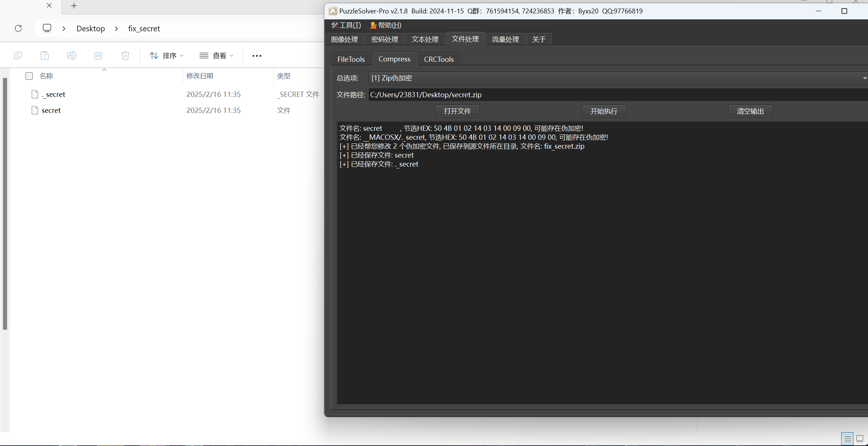Open the 工具(T) menu
Screen dimensions: 868x446
pyautogui.click(x=346, y=25)
